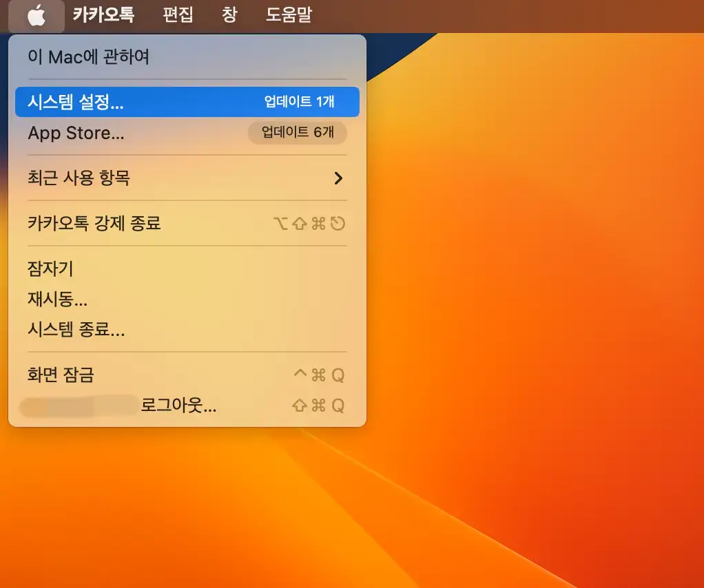704x588 pixels.
Task: Choose 재시동... to restart
Action: (187, 299)
